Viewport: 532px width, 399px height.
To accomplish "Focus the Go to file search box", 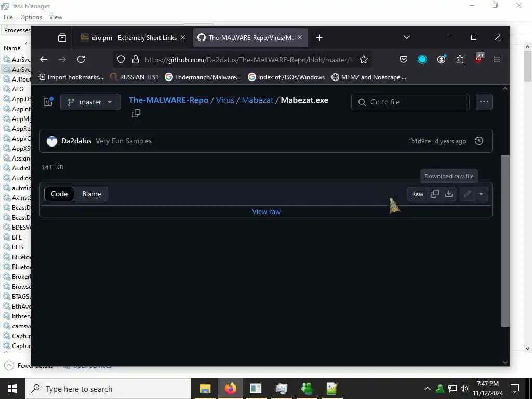I will point(410,102).
